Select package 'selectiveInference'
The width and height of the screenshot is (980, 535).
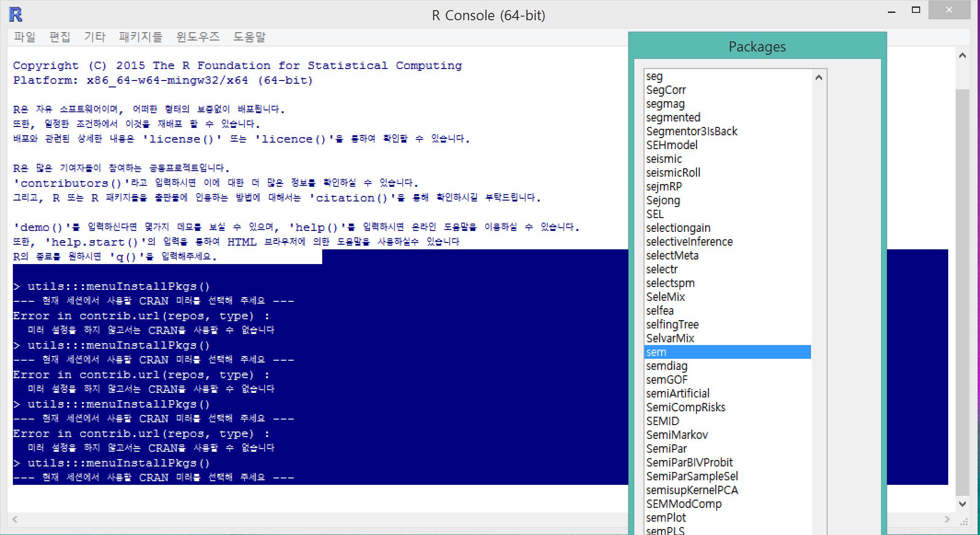727,242
